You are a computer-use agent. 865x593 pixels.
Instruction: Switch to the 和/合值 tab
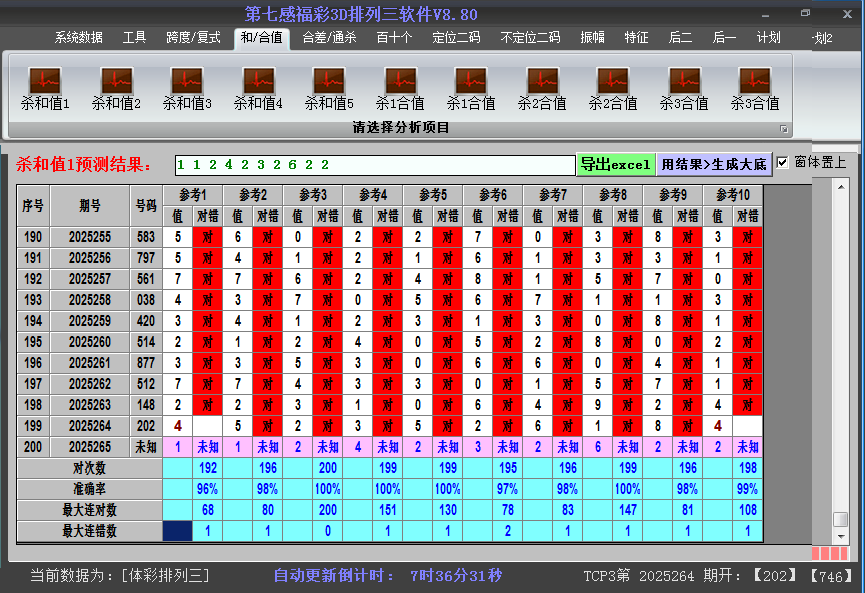264,36
